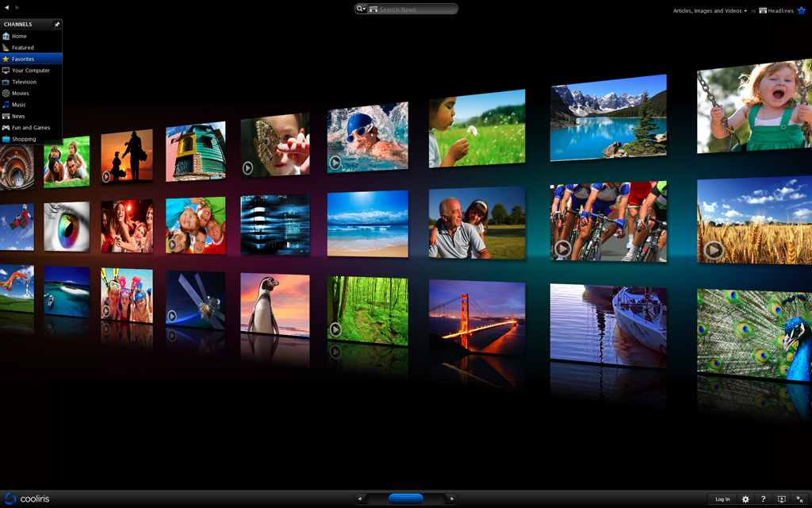Open the party girls thumbnail
Viewport: 812px width, 508px height.
(127, 226)
